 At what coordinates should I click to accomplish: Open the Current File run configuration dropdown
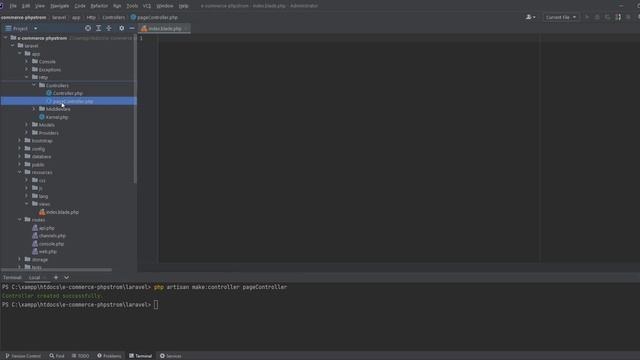coord(561,17)
